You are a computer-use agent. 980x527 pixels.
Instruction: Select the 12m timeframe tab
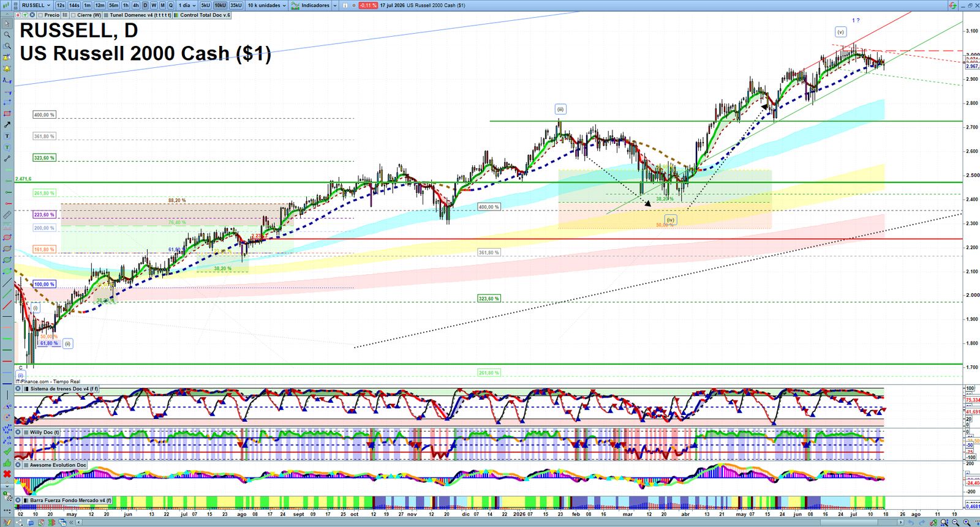click(100, 6)
